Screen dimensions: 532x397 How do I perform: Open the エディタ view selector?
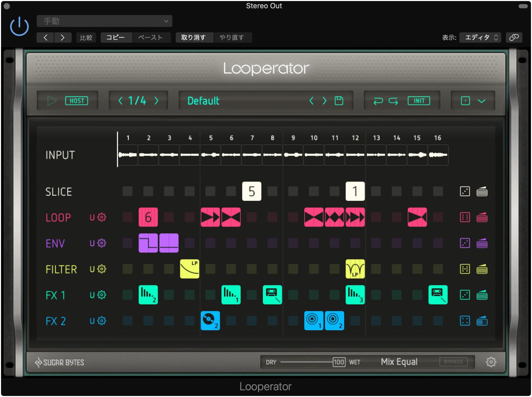coord(480,37)
